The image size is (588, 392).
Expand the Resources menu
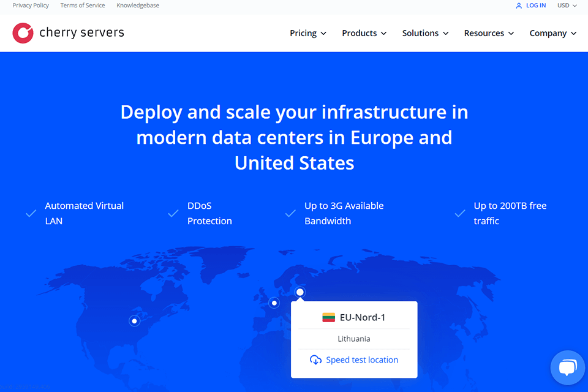click(x=489, y=34)
